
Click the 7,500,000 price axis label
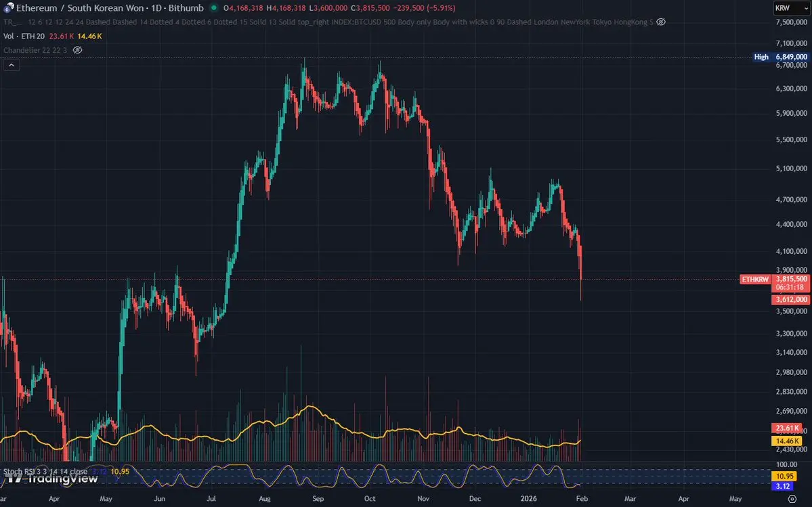[x=791, y=22]
